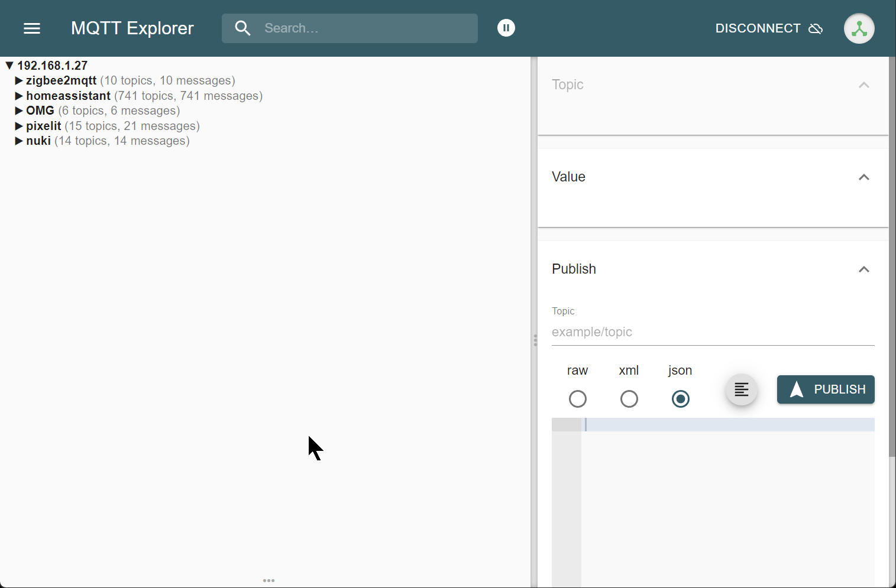Click the PUBLISH button
The image size is (896, 588).
point(826,389)
